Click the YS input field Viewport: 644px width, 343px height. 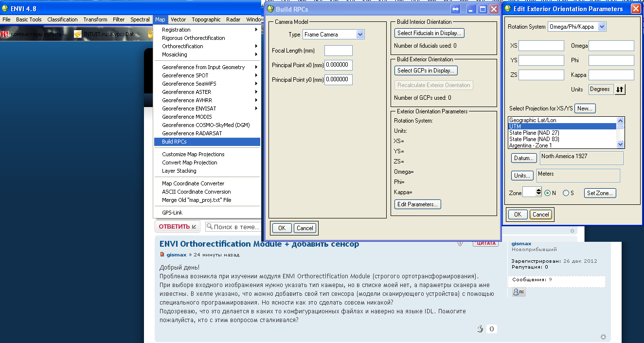click(x=541, y=60)
